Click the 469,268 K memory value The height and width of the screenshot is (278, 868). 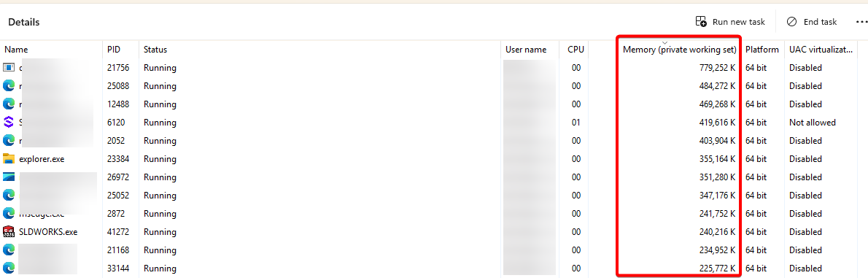tap(718, 104)
